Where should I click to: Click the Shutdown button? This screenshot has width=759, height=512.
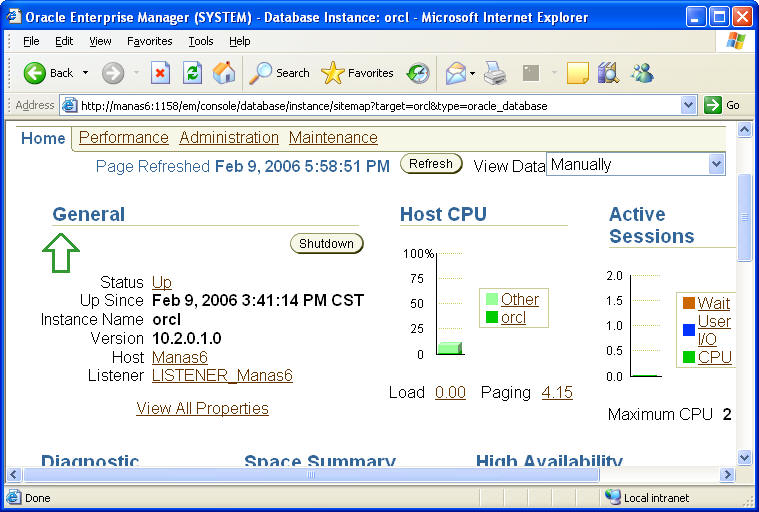326,243
